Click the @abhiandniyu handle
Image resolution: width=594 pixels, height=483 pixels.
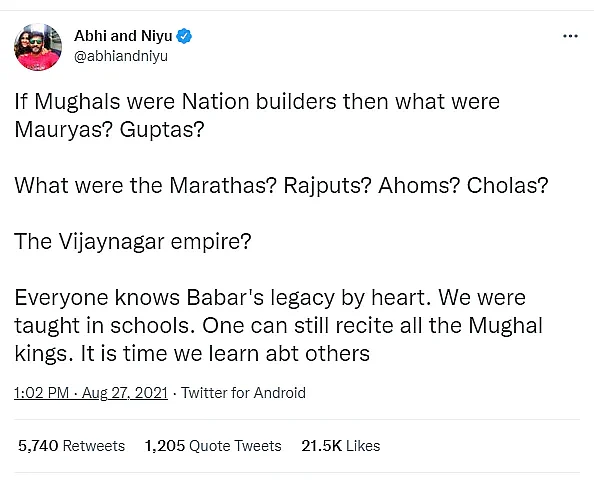pyautogui.click(x=121, y=56)
